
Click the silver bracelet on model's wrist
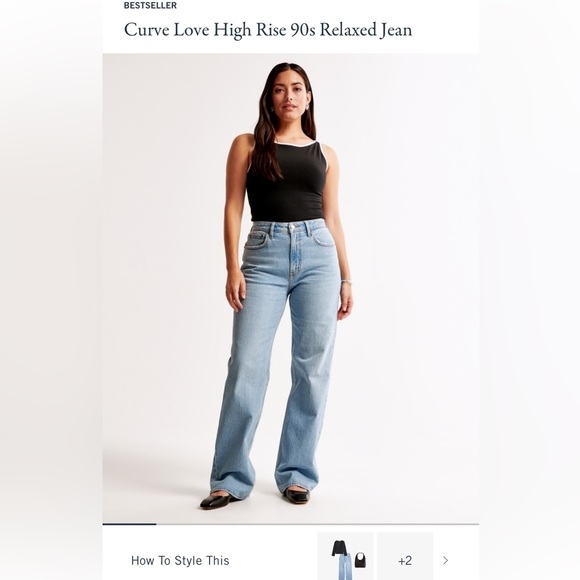point(346,283)
